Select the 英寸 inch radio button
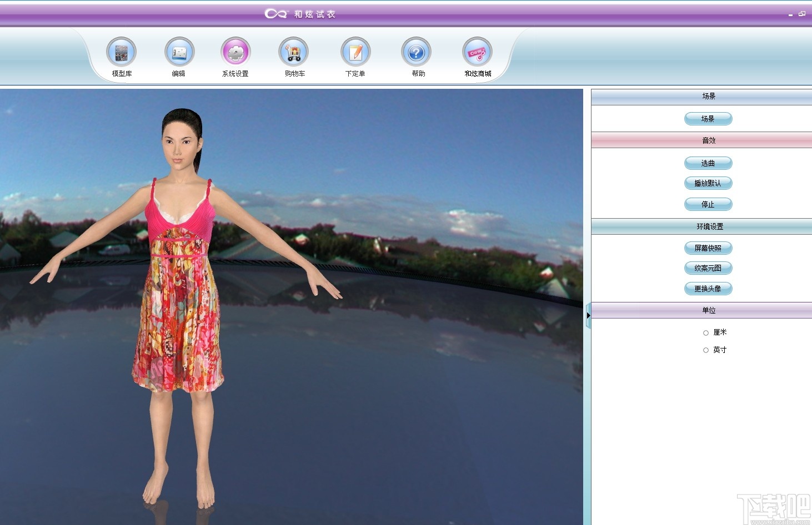 [706, 350]
